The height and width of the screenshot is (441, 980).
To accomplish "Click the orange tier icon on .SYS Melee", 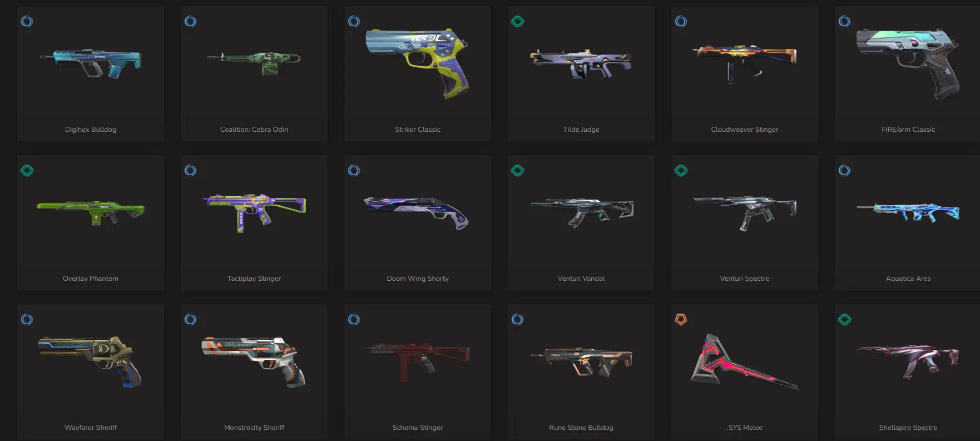I will coord(681,319).
